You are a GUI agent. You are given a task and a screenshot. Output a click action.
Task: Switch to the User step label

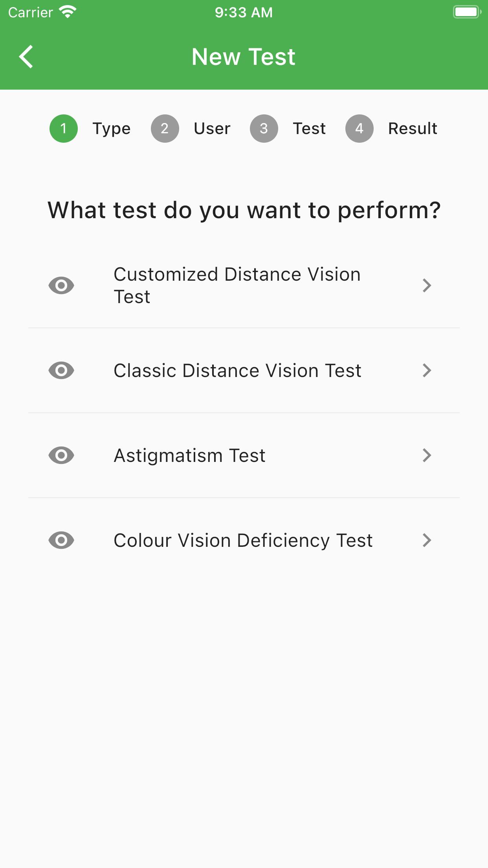[212, 129]
